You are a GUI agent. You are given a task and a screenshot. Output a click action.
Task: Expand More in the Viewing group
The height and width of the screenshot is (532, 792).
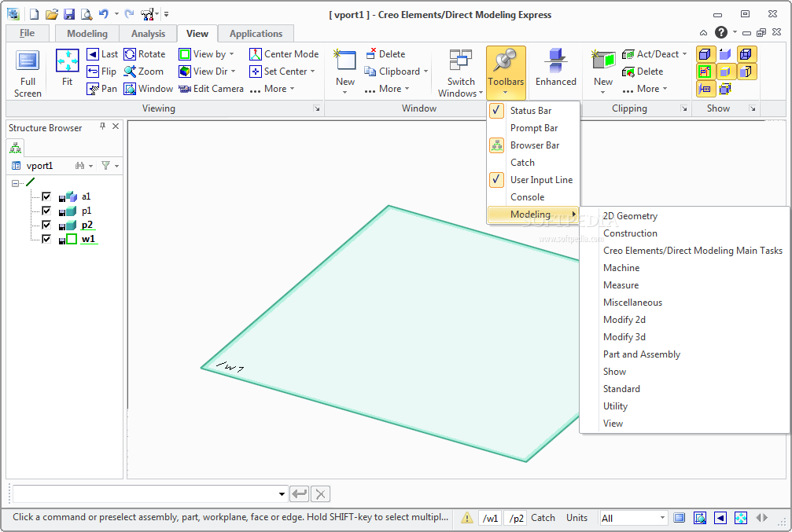point(272,89)
